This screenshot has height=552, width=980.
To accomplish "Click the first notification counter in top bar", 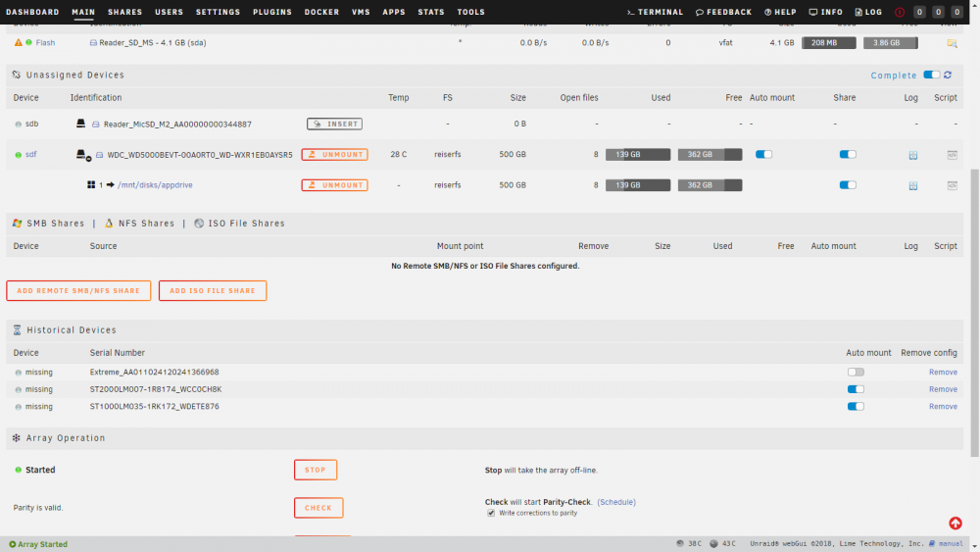I will click(919, 12).
